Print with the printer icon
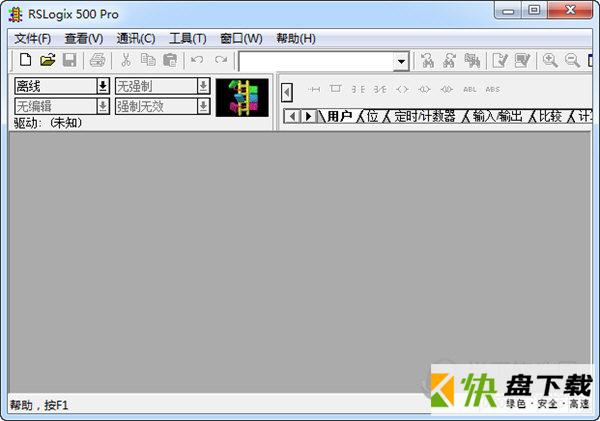The width and height of the screenshot is (600, 421). 97,60
